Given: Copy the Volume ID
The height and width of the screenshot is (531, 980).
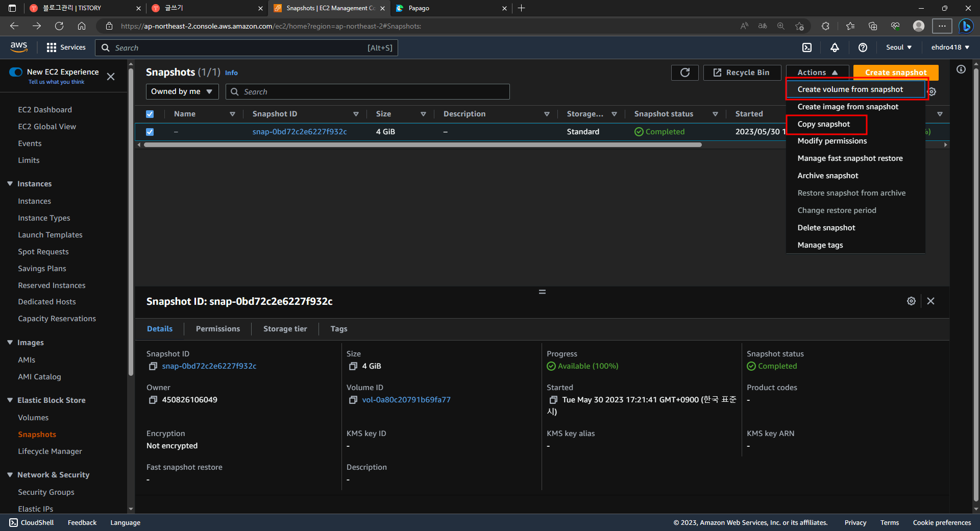Looking at the screenshot, I should (353, 400).
